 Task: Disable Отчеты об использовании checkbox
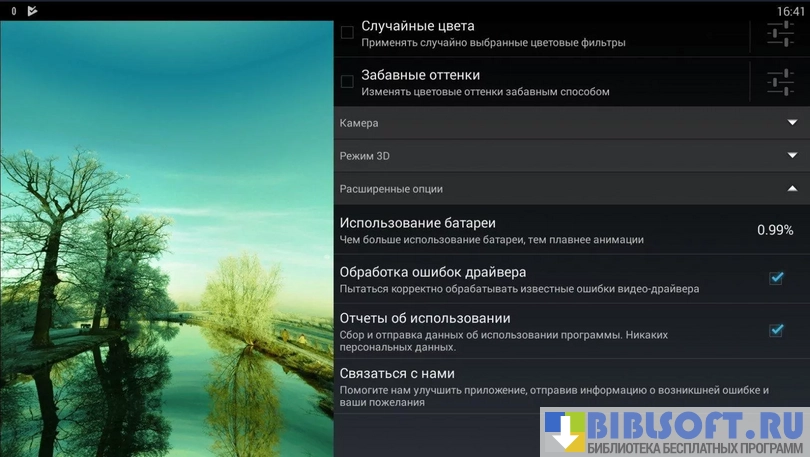tap(776, 330)
